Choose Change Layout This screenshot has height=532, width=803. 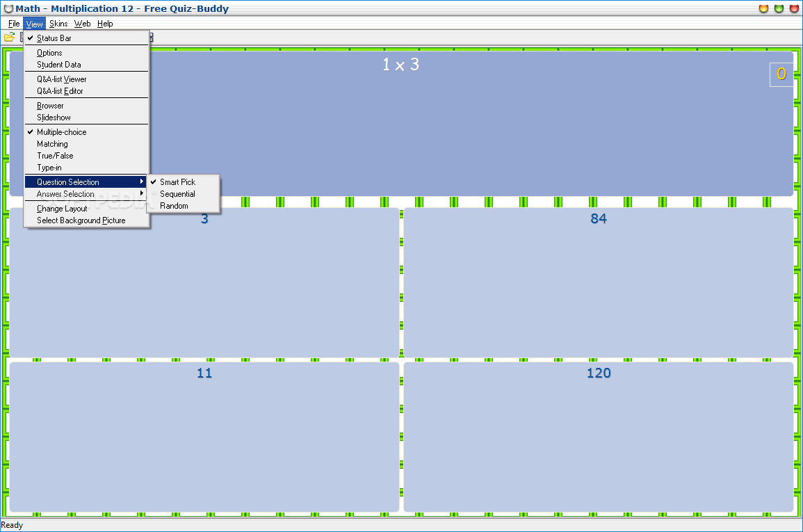pos(86,209)
